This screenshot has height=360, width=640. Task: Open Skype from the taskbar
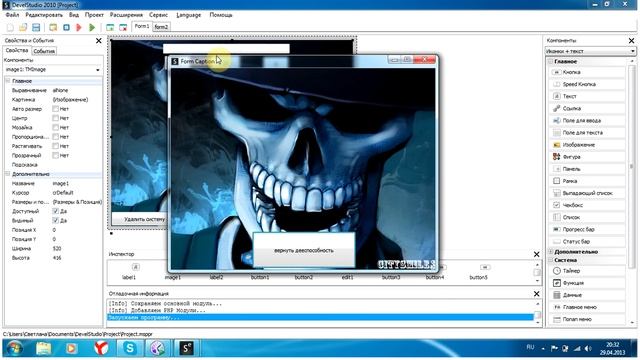[x=129, y=348]
